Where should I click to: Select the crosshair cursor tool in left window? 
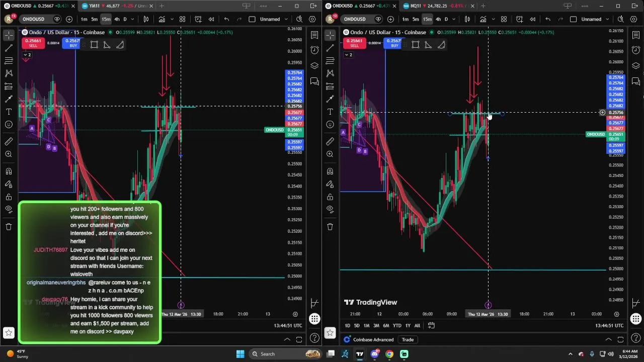[9, 35]
